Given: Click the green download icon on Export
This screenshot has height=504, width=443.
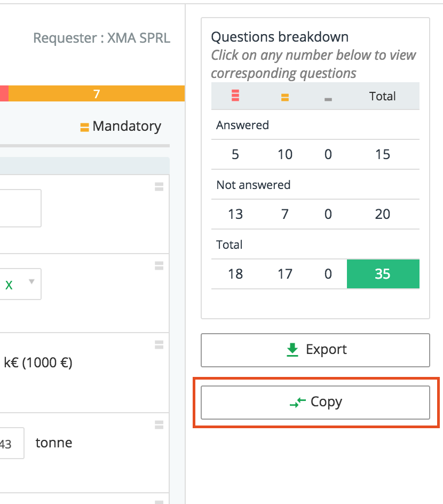Looking at the screenshot, I should pyautogui.click(x=292, y=350).
